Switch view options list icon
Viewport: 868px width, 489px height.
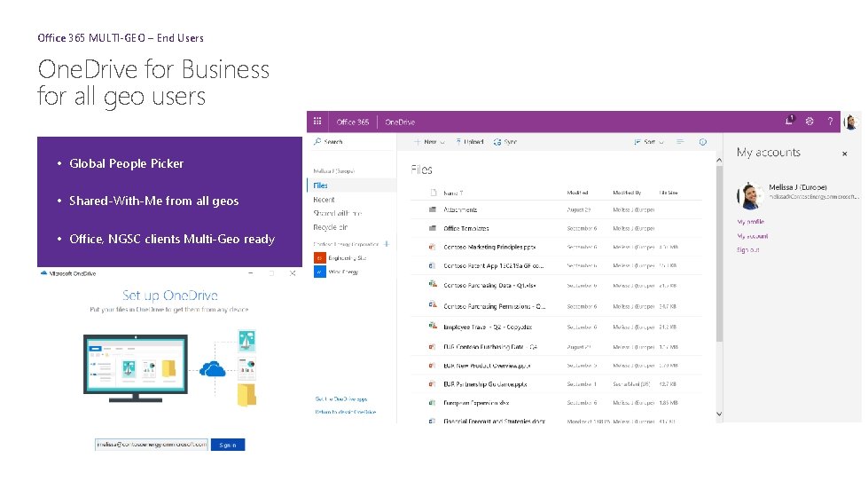680,142
